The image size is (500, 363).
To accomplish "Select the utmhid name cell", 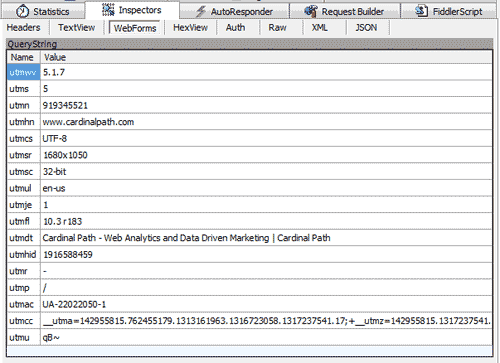I will click(24, 255).
